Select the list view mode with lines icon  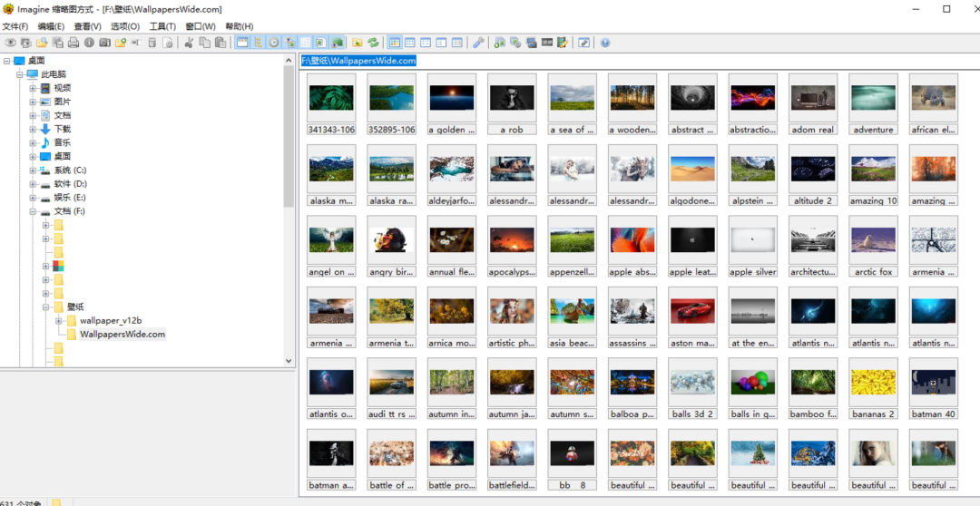click(441, 43)
